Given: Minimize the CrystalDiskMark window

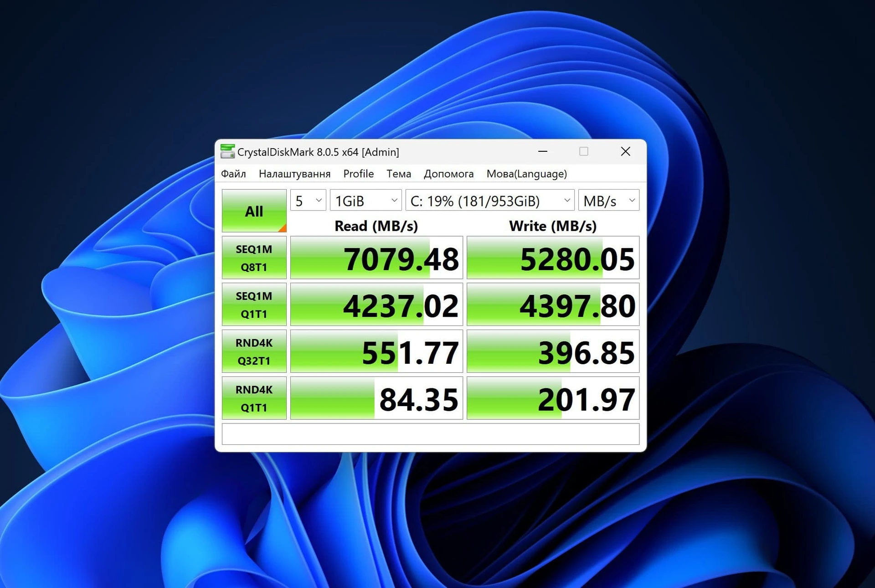Looking at the screenshot, I should pos(542,151).
